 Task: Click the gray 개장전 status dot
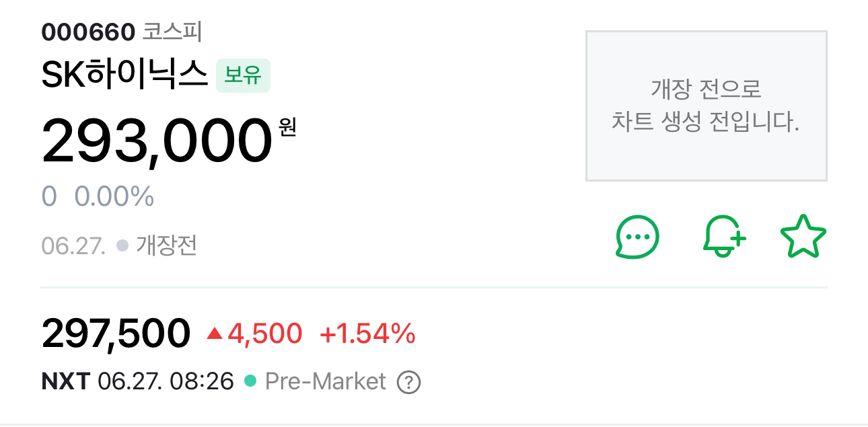coord(122,245)
